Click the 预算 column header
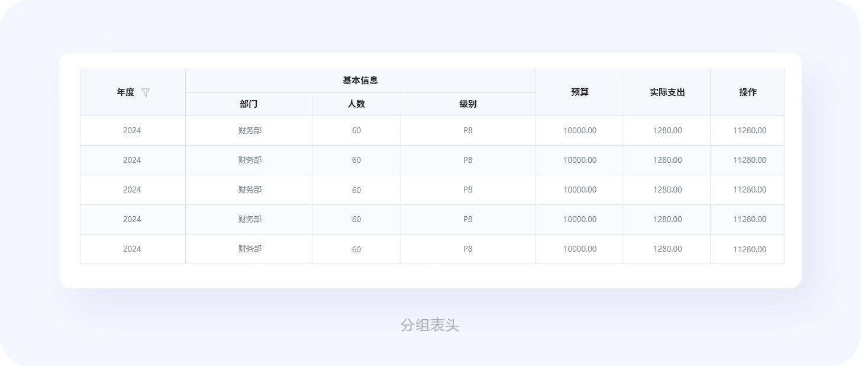868x366 pixels. tap(580, 92)
